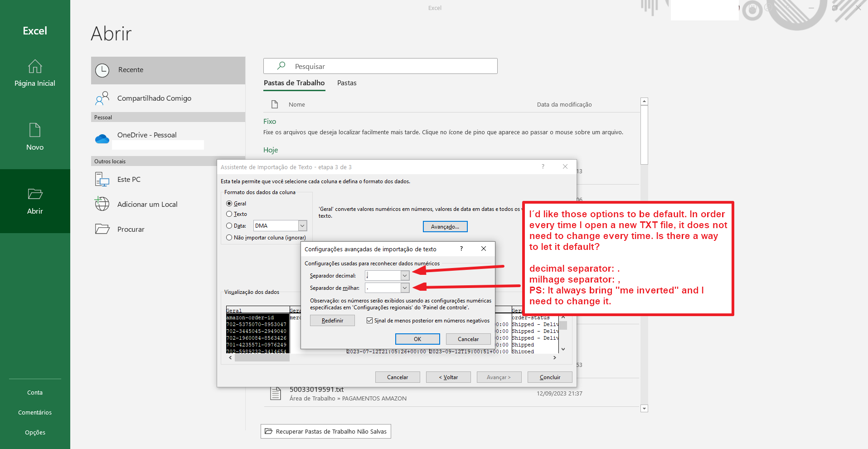Enable the Texto column format option
The image size is (868, 449).
[x=229, y=214]
